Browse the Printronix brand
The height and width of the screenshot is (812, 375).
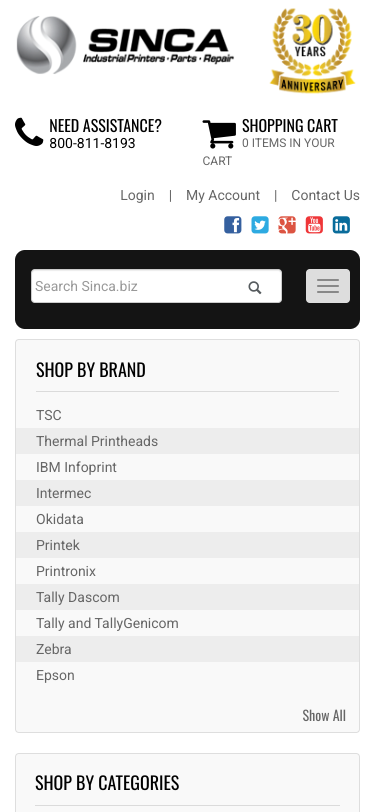tap(188, 571)
